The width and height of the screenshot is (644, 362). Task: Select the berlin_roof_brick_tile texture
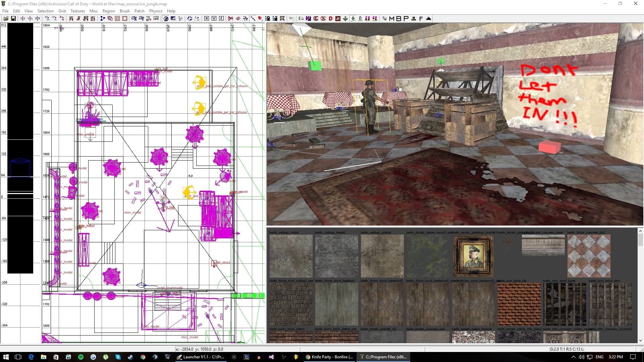pyautogui.click(x=519, y=304)
